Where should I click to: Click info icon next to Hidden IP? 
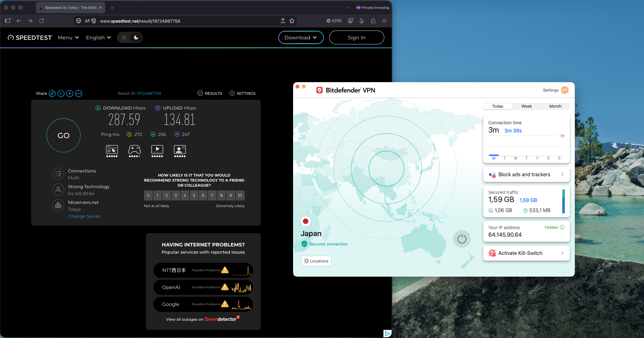pos(562,227)
